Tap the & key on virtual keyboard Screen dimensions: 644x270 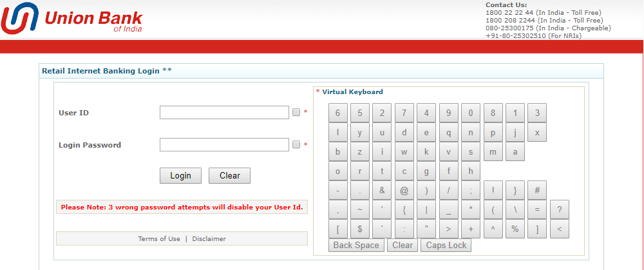pos(383,191)
